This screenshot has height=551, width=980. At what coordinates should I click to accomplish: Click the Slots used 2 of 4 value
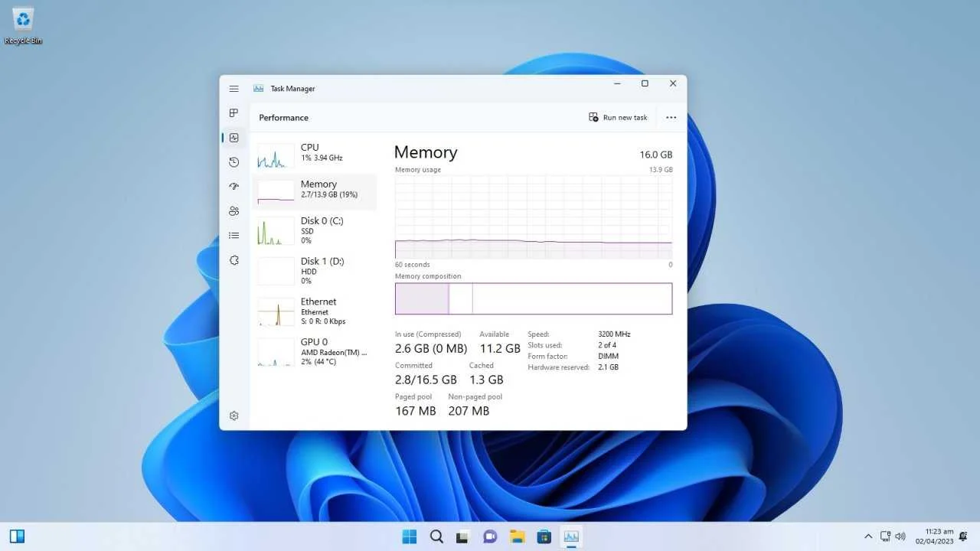coord(607,345)
